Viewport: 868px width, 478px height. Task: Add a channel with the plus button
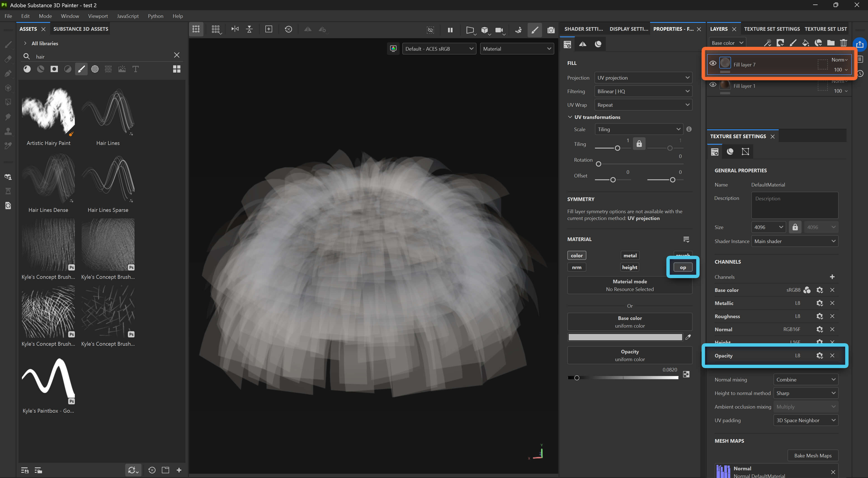pyautogui.click(x=832, y=277)
